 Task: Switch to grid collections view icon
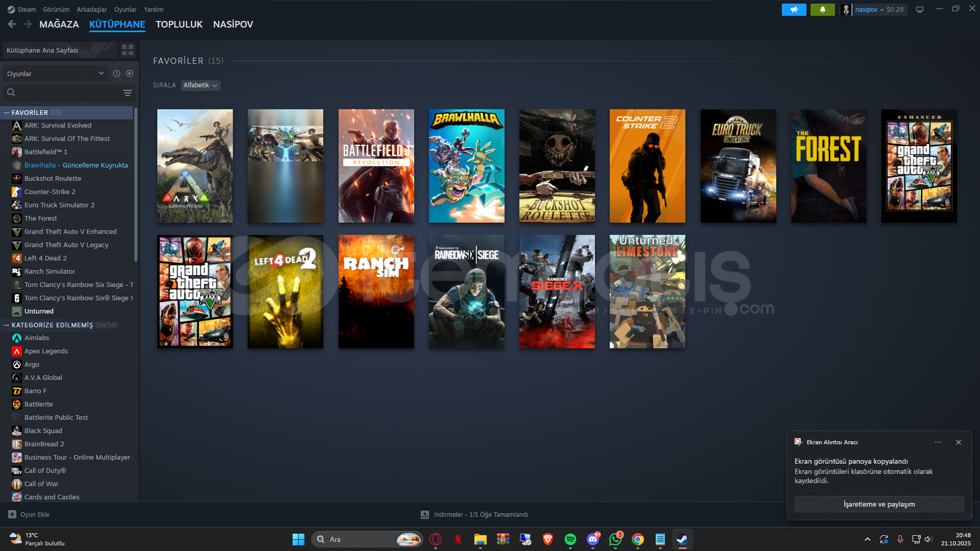tap(128, 50)
